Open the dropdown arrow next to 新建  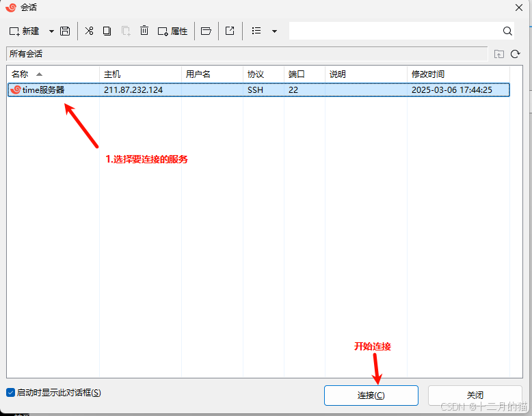pos(51,31)
